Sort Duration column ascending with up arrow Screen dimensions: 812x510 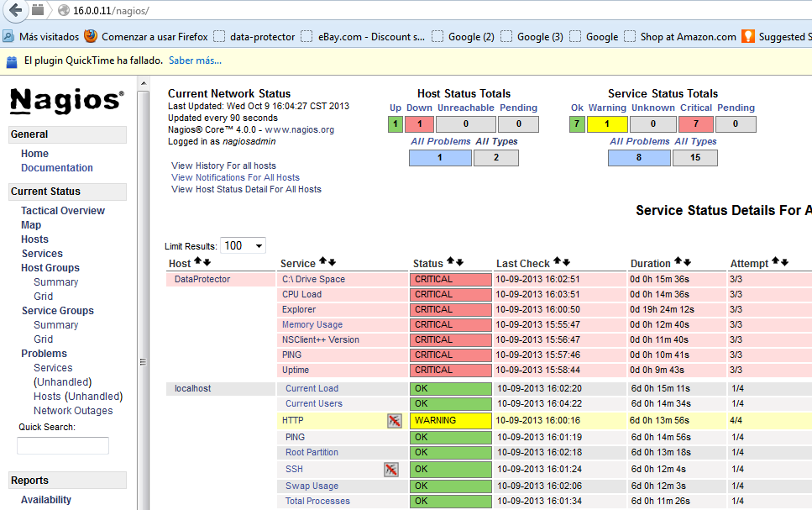(678, 262)
